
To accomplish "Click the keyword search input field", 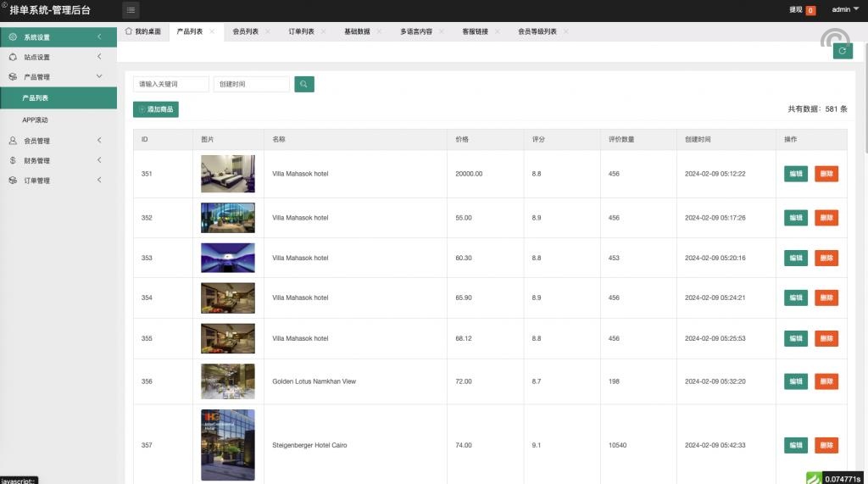I will [170, 84].
